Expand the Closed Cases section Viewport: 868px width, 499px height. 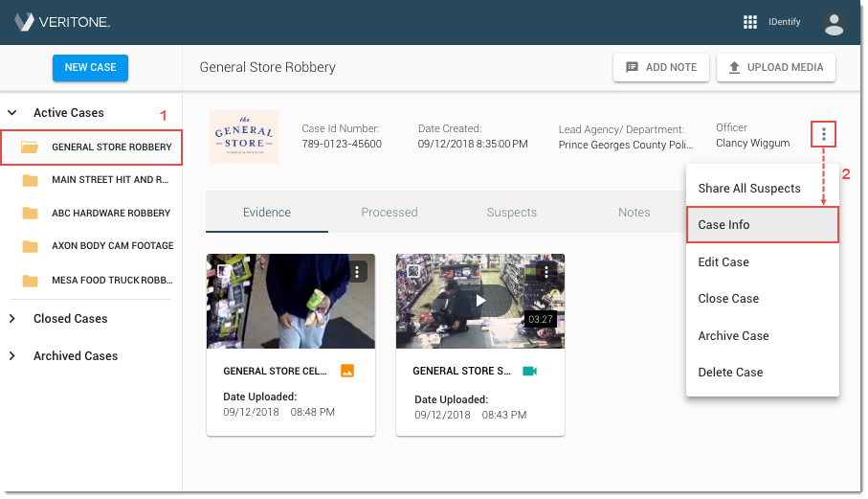(x=12, y=318)
